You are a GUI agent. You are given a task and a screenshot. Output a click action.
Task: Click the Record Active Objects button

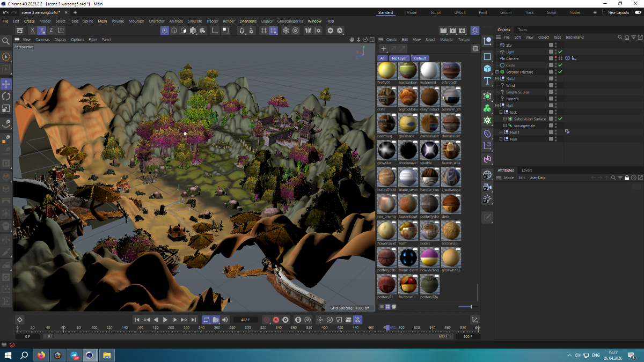(267, 320)
